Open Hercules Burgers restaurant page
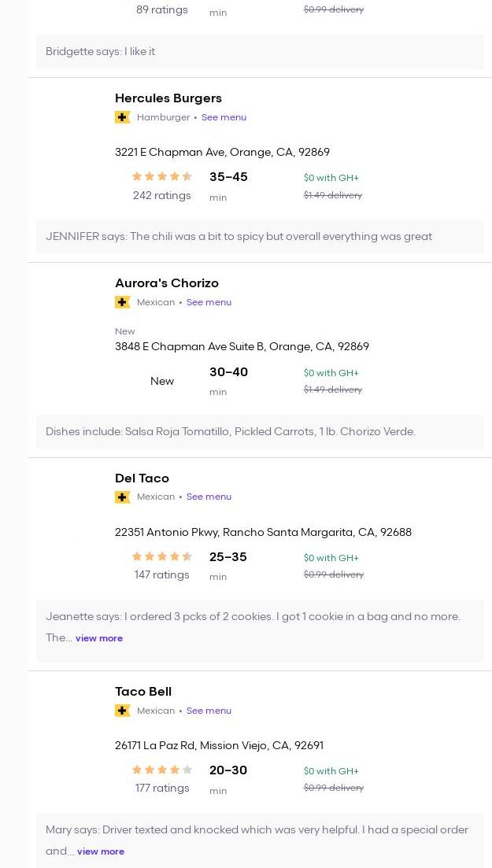Viewport: 492px width, 868px height. click(168, 98)
